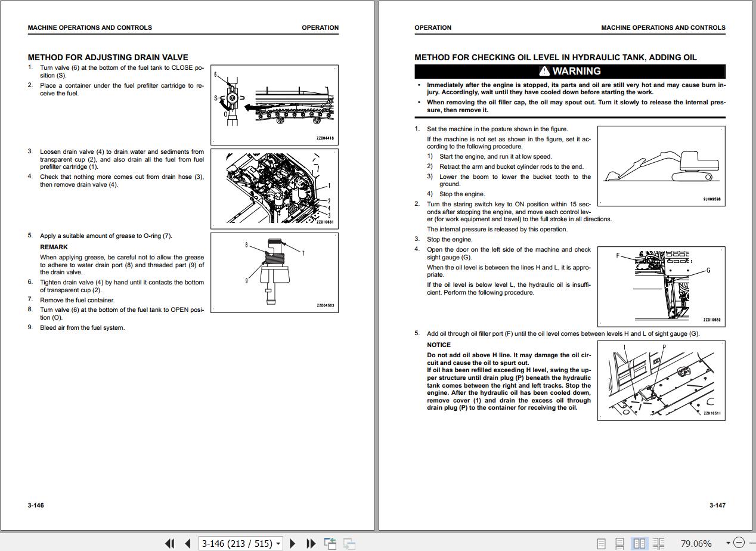
Task: Click the fuel prefilter engine illustration
Action: coord(274,188)
